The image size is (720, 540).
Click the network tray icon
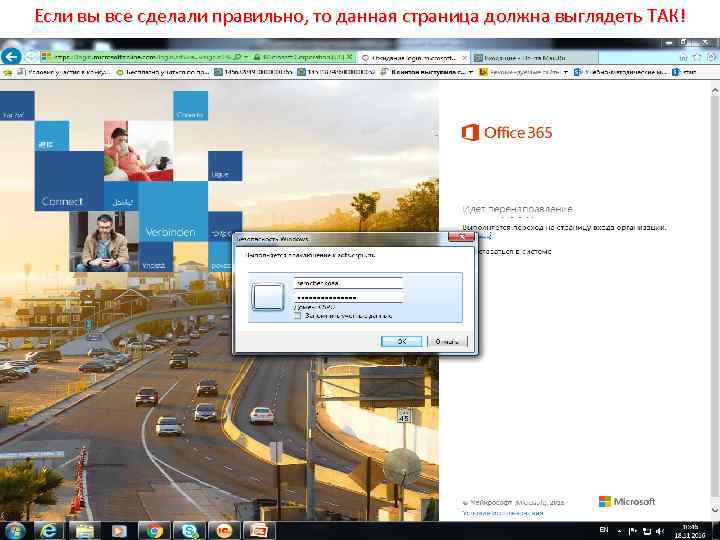pyautogui.click(x=647, y=531)
